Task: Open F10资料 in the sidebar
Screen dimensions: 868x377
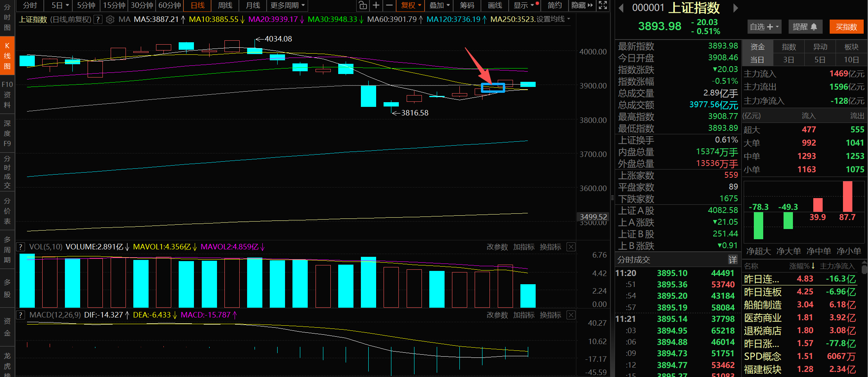Action: 7,95
